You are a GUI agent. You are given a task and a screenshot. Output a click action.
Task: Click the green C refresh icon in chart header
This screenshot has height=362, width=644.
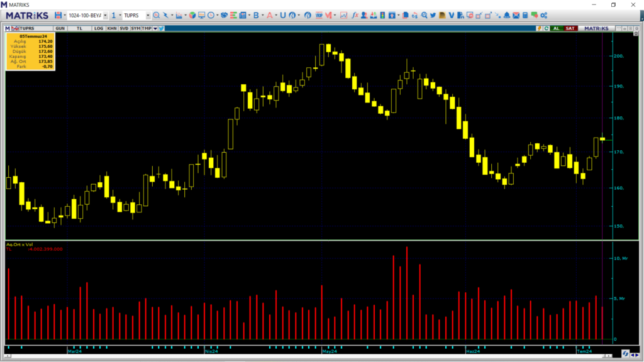point(547,28)
